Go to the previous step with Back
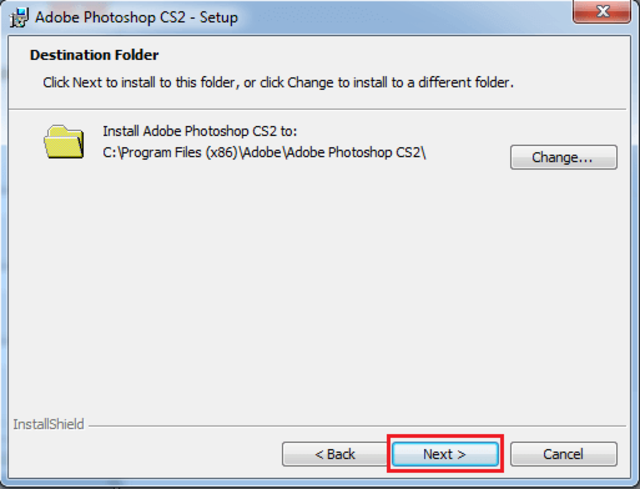 pyautogui.click(x=334, y=454)
